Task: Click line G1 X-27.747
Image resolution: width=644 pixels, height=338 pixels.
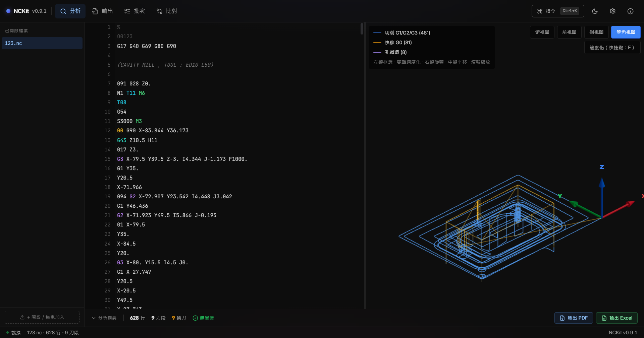Action: (134, 272)
